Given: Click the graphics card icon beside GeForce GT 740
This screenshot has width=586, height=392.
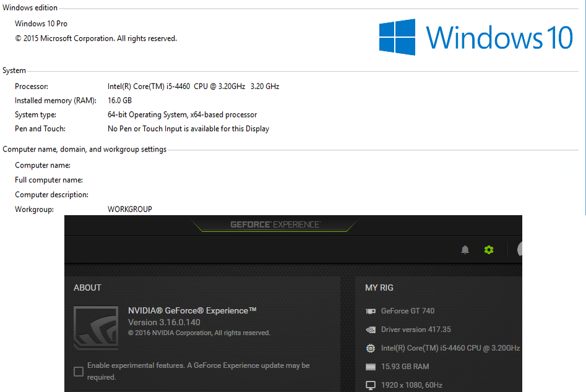Looking at the screenshot, I should point(371,311).
